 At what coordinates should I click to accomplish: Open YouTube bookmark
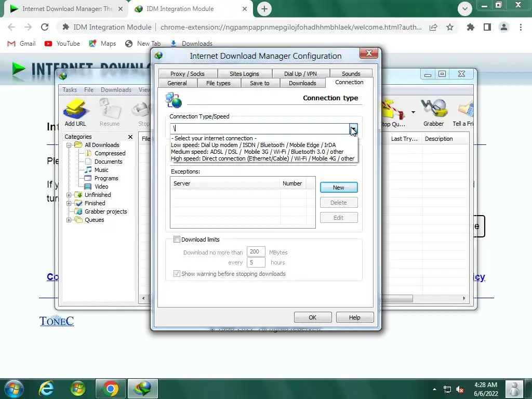[62, 44]
